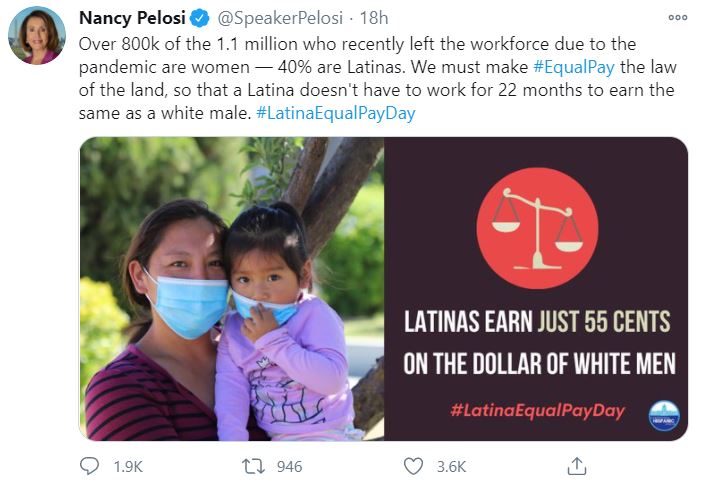Open the photo of woman and child
Image resolution: width=701 pixels, height=486 pixels.
[x=231, y=289]
